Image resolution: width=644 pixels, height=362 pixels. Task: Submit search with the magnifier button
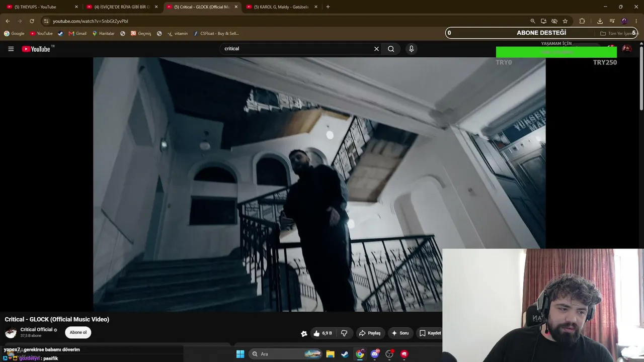[x=391, y=49]
